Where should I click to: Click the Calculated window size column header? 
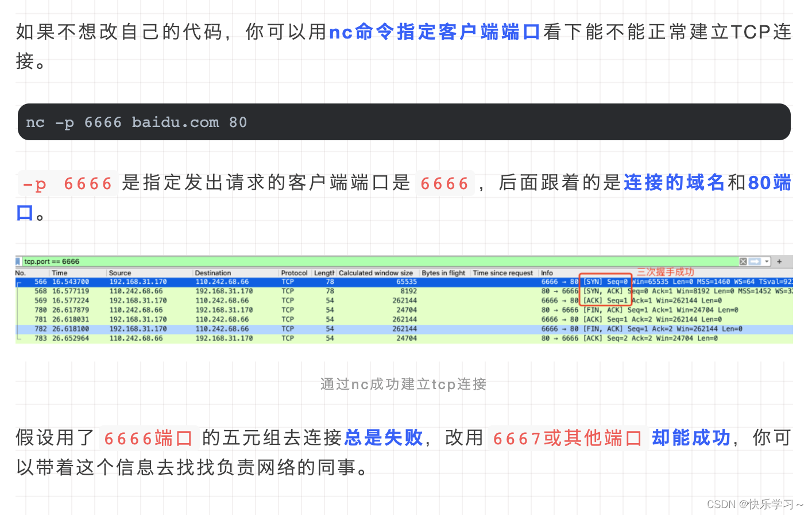point(377,272)
